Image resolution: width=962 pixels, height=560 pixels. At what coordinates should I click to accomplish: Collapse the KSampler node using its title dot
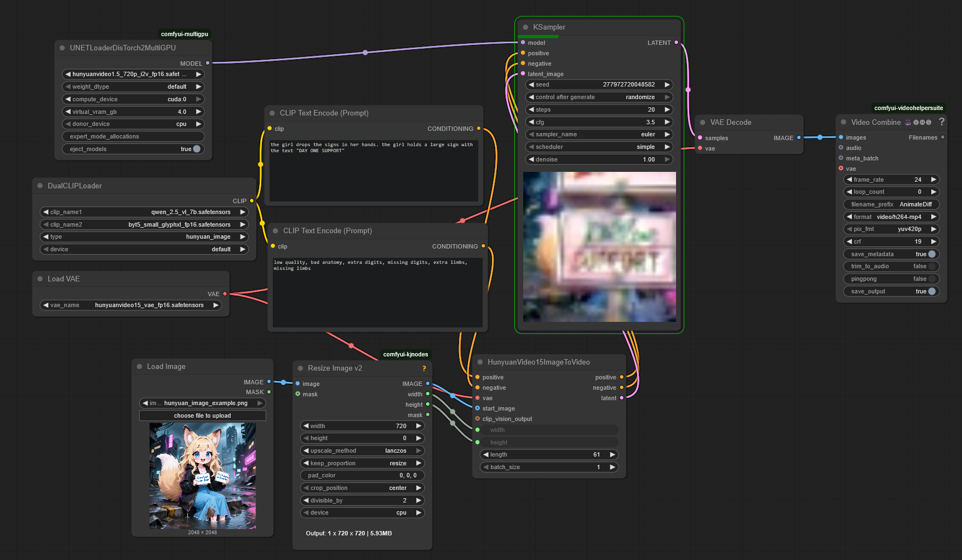click(526, 27)
